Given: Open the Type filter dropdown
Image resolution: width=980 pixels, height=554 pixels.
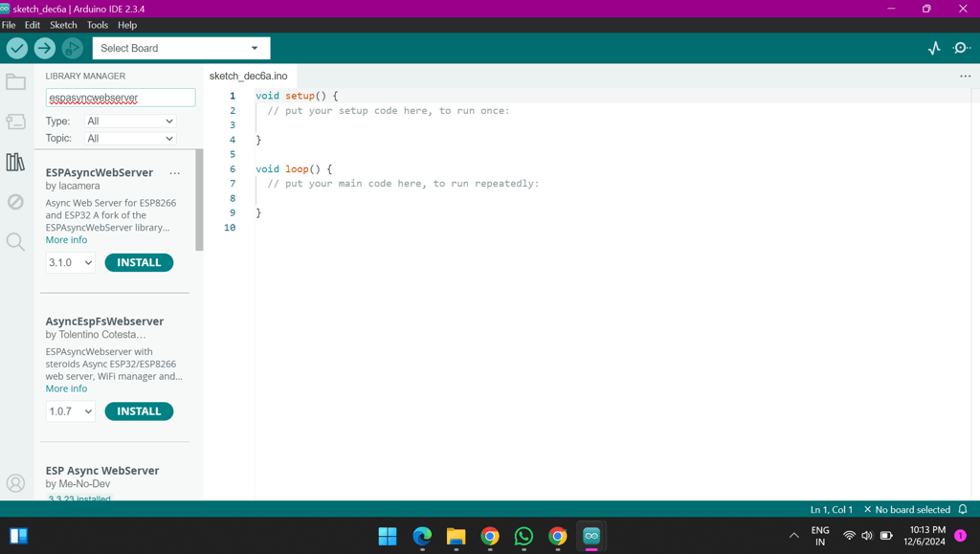Looking at the screenshot, I should click(x=130, y=122).
